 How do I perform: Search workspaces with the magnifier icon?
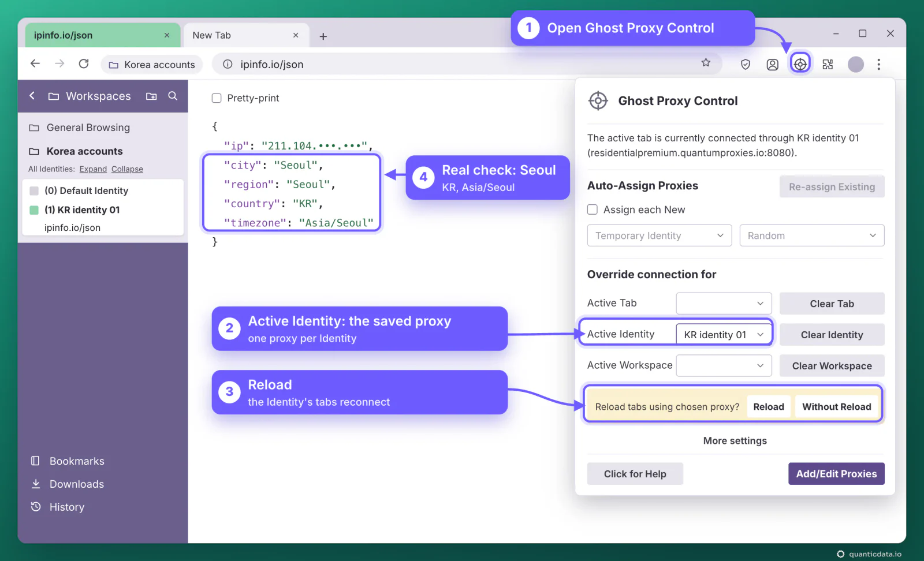(x=173, y=96)
